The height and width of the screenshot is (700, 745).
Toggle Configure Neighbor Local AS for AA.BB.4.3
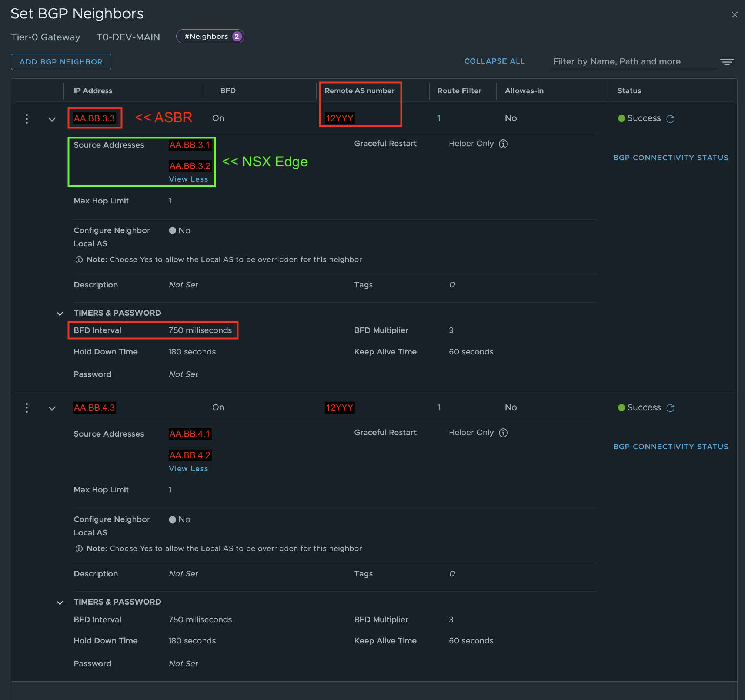tap(173, 520)
